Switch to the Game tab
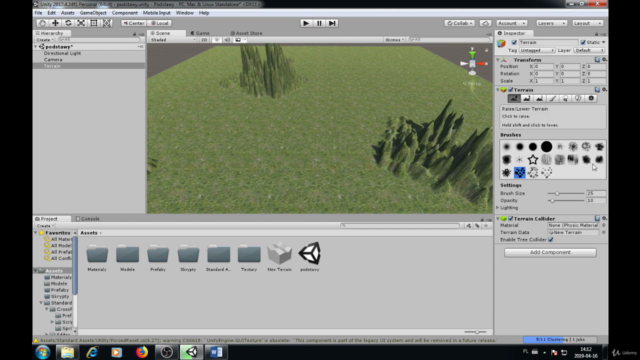This screenshot has width=640, height=360. point(200,33)
